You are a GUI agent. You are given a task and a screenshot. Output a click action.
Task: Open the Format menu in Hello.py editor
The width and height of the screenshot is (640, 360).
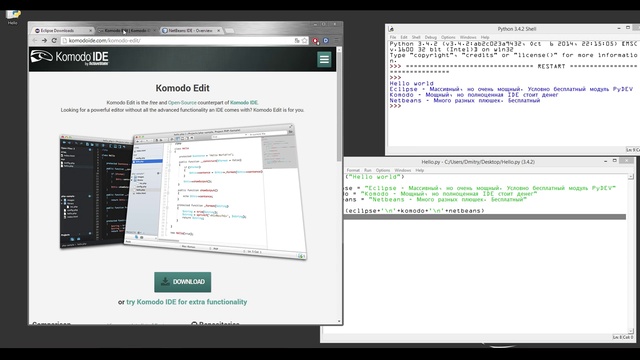pos(353,170)
